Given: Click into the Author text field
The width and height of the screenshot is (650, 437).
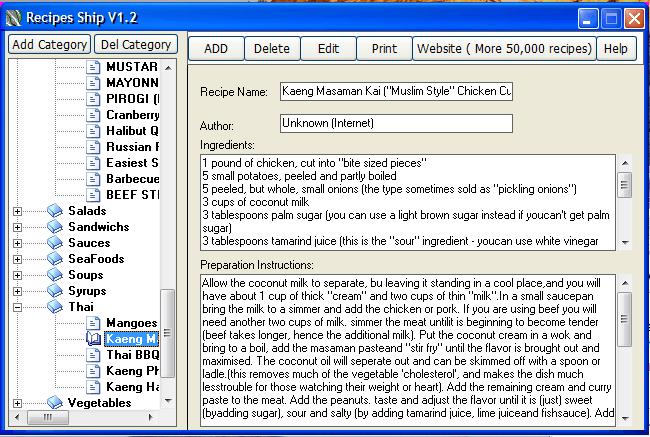Looking at the screenshot, I should pos(396,123).
